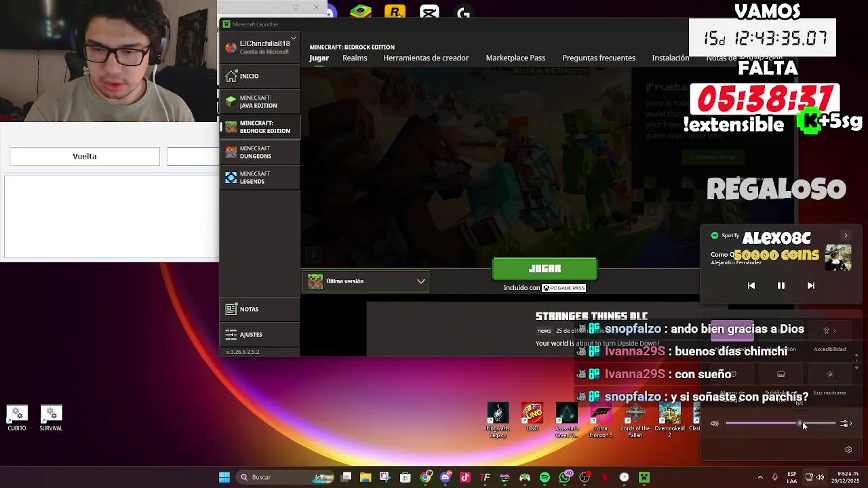Viewport: 868px width, 488px height.
Task: Switch to the Realms tab
Action: tap(355, 58)
